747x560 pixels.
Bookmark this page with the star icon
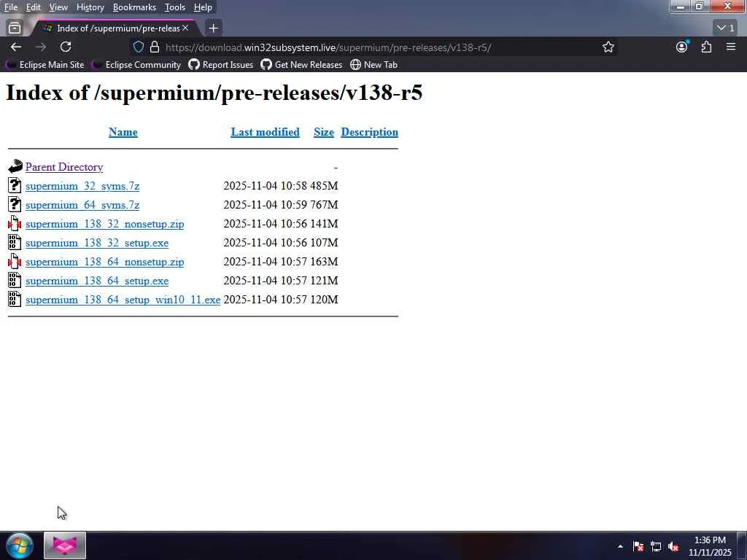coord(608,47)
